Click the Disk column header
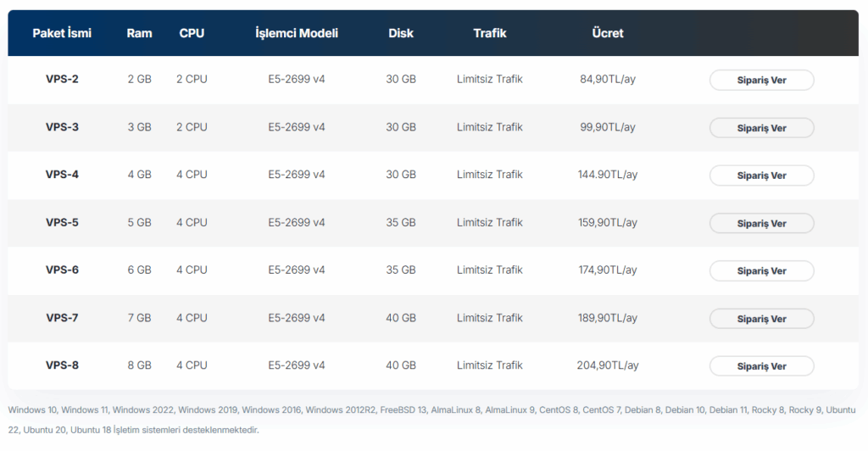The width and height of the screenshot is (868, 451). click(401, 33)
